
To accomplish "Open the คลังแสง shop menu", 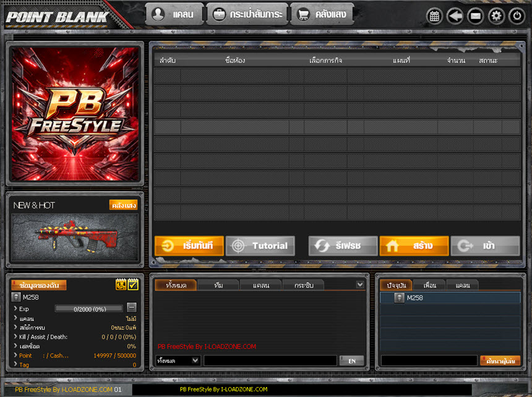I will pyautogui.click(x=322, y=14).
